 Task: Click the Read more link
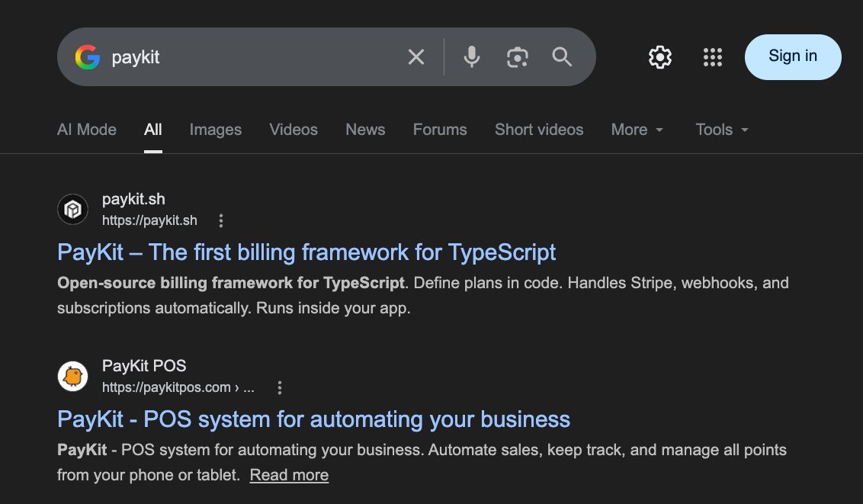pyautogui.click(x=289, y=475)
